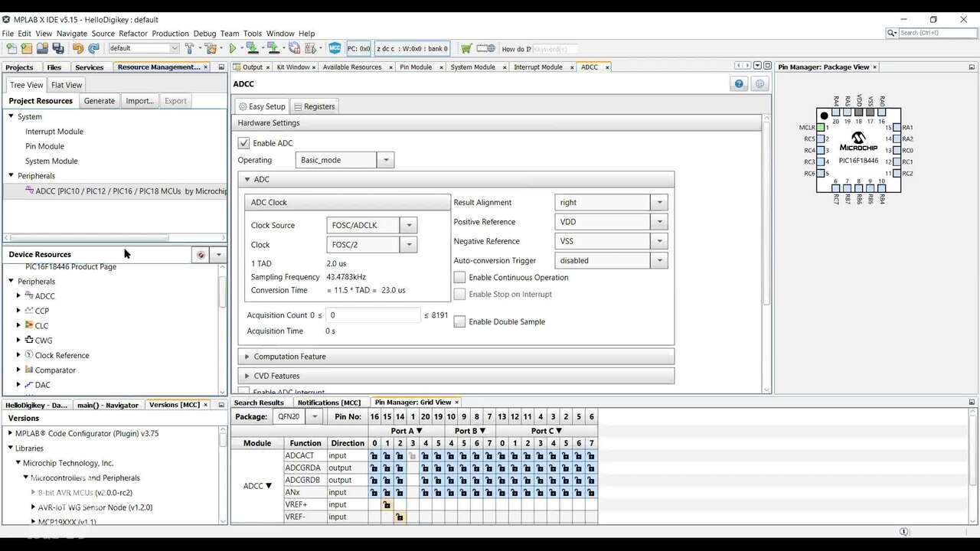
Task: Click ANx lock under Port C 7
Action: click(x=592, y=493)
